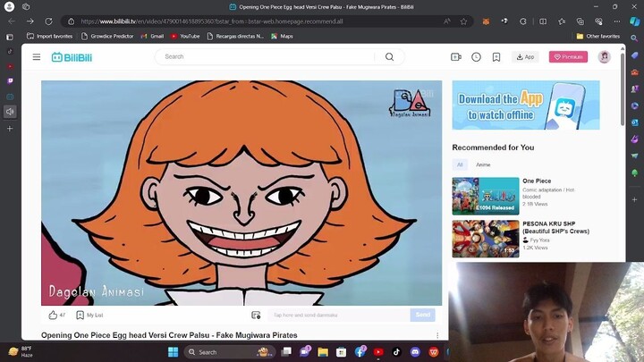644x362 pixels.
Task: Open the Workspaces icon in title bar
Action: pyautogui.click(x=25, y=6)
